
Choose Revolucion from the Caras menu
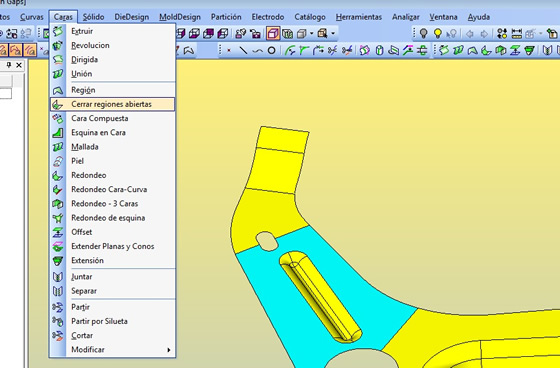pyautogui.click(x=112, y=45)
